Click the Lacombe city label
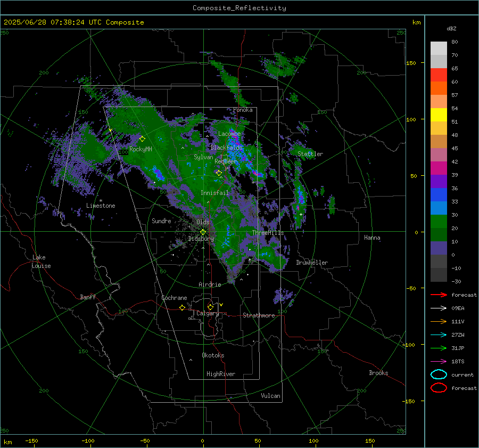The width and height of the screenshot is (479, 448). pos(229,134)
